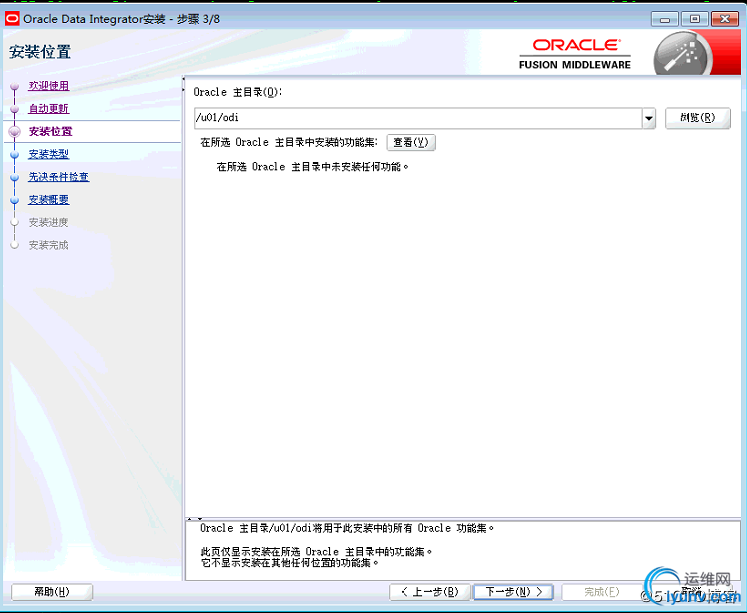This screenshot has width=747, height=613.
Task: Proceed with 下一步(N) button
Action: pyautogui.click(x=513, y=592)
